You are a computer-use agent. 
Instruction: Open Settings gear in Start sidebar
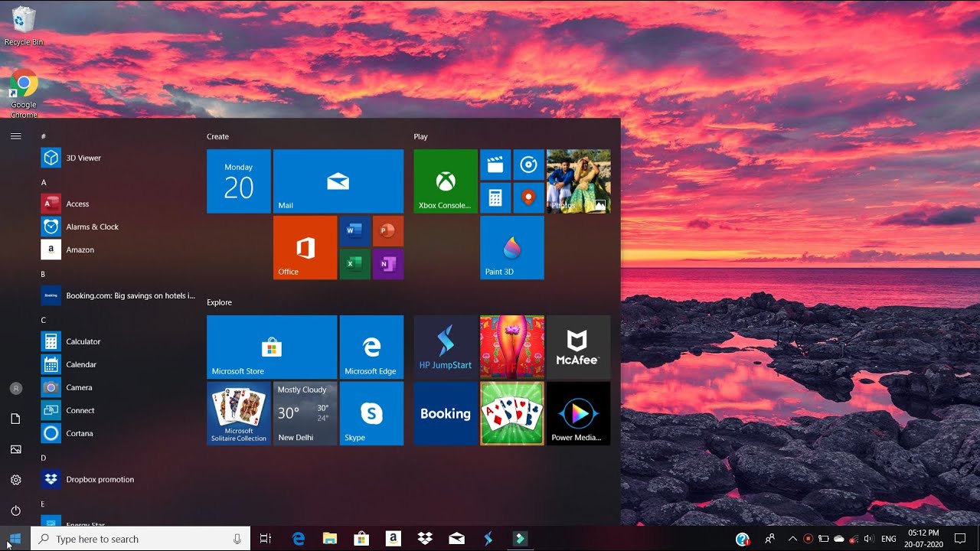15,480
